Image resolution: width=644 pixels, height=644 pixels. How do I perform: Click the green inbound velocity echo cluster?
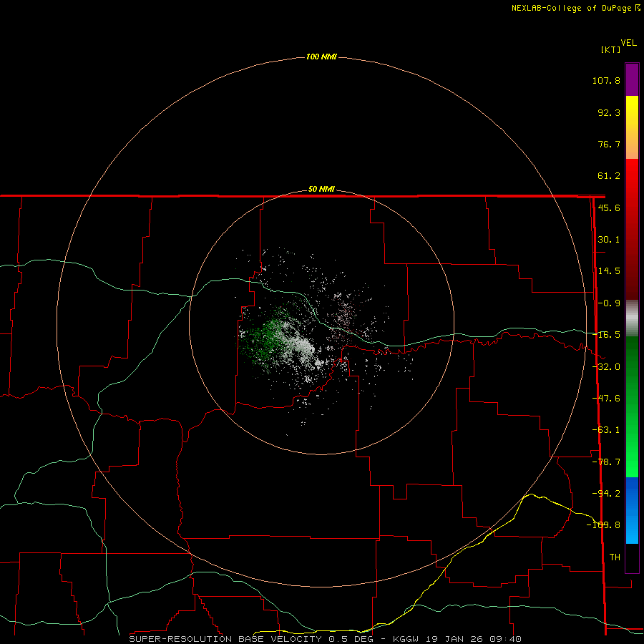tap(263, 339)
